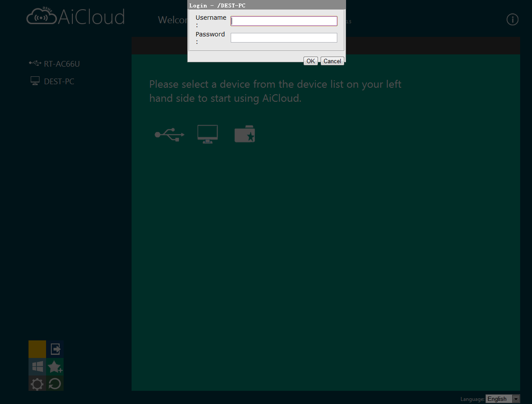Click the monitor icon beside DEST-PC

click(35, 81)
